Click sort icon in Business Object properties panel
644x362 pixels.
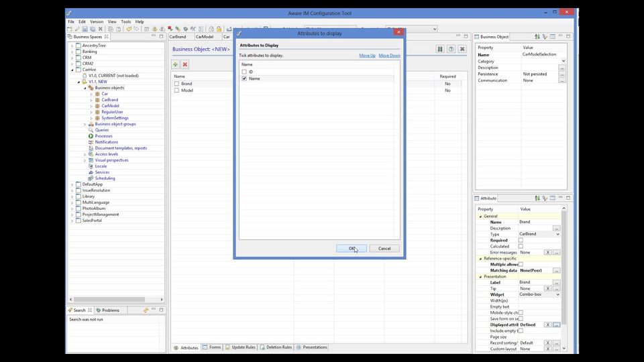tap(537, 36)
